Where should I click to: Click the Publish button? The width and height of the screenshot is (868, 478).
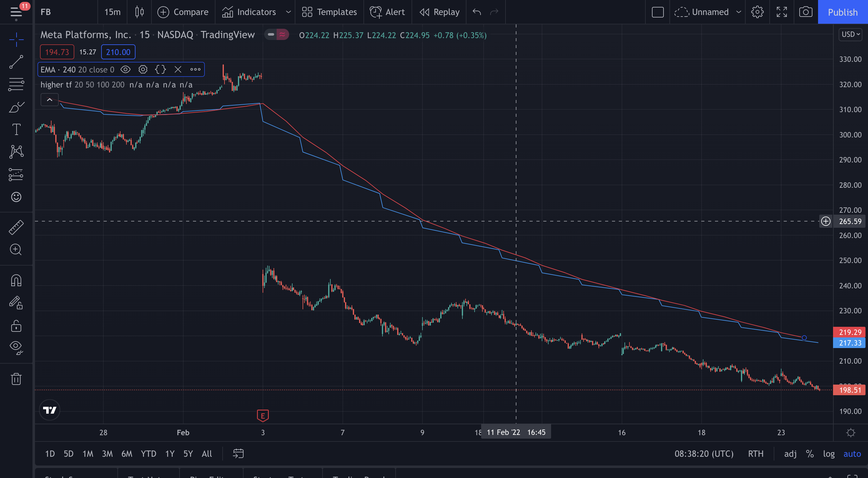click(843, 12)
